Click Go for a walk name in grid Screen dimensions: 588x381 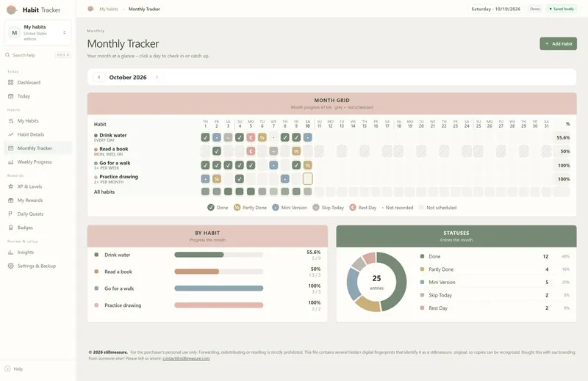(x=115, y=163)
